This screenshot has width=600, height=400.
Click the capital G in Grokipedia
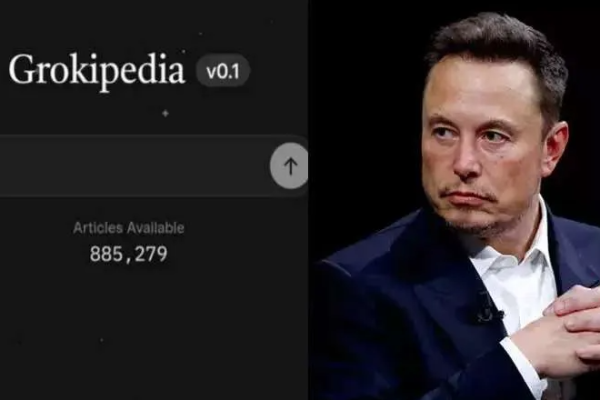point(23,69)
